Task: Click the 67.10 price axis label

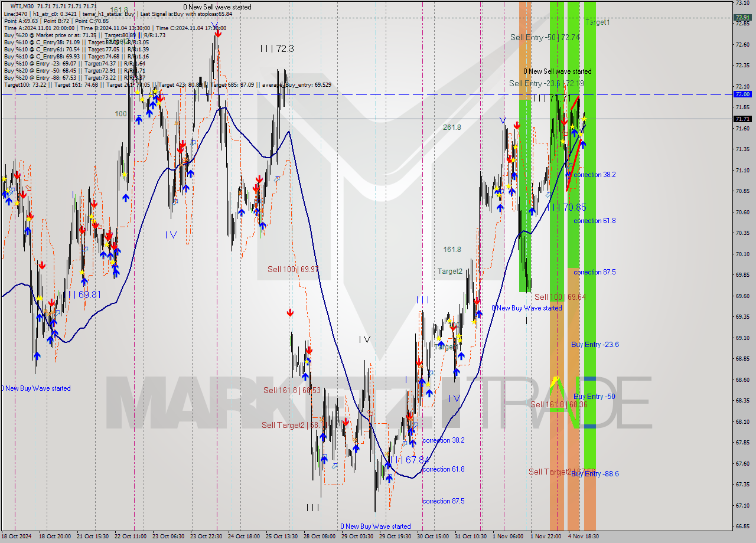Action: point(742,505)
